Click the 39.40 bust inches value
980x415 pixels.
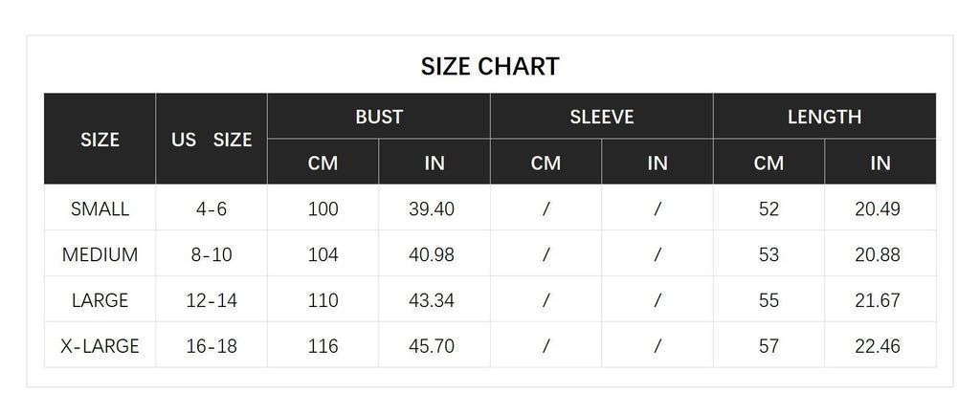(x=434, y=208)
